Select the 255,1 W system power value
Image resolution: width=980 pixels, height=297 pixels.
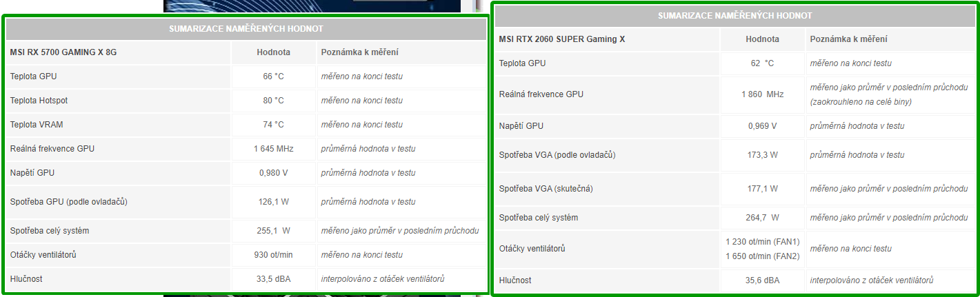pyautogui.click(x=273, y=231)
